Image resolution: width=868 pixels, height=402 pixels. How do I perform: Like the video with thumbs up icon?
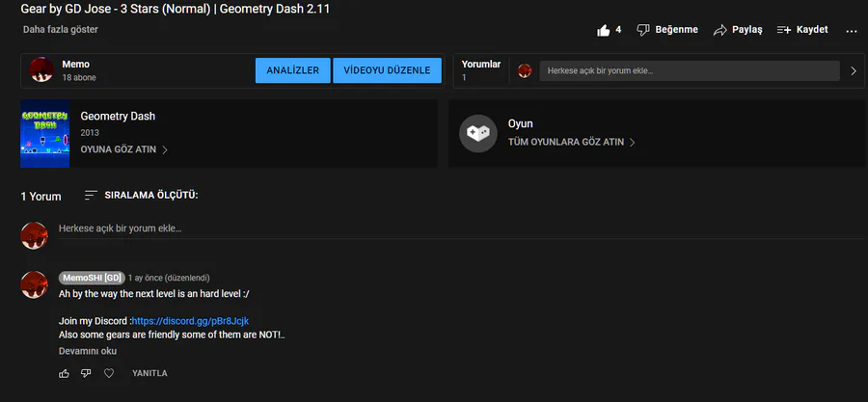click(604, 30)
